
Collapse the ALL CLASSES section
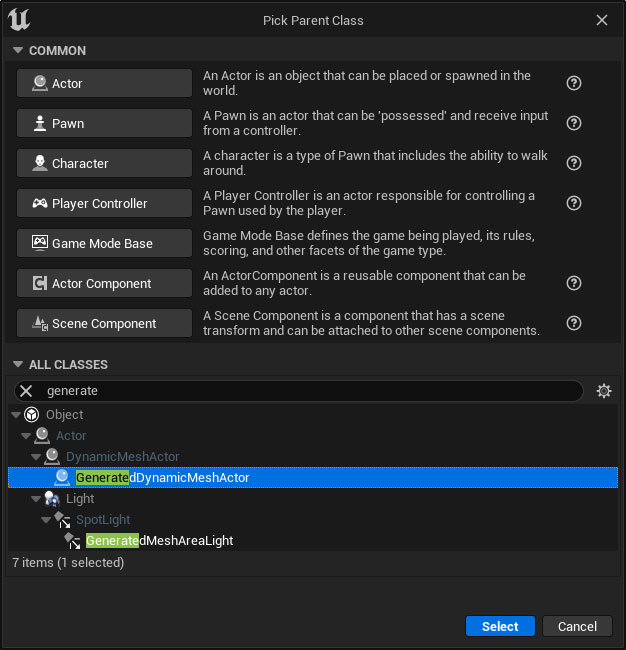(18, 364)
